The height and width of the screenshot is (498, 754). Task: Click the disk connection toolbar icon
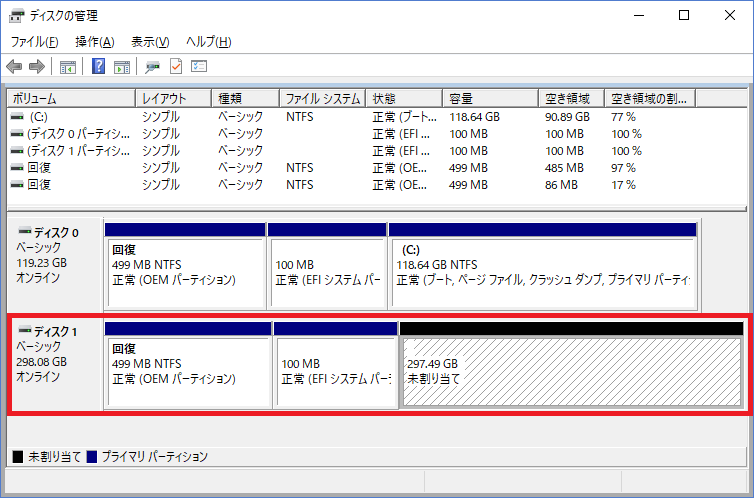[x=152, y=67]
